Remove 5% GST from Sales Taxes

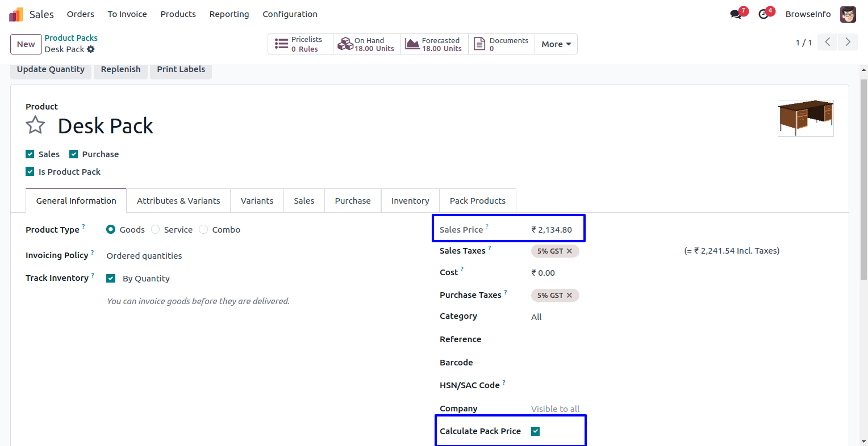(x=569, y=251)
